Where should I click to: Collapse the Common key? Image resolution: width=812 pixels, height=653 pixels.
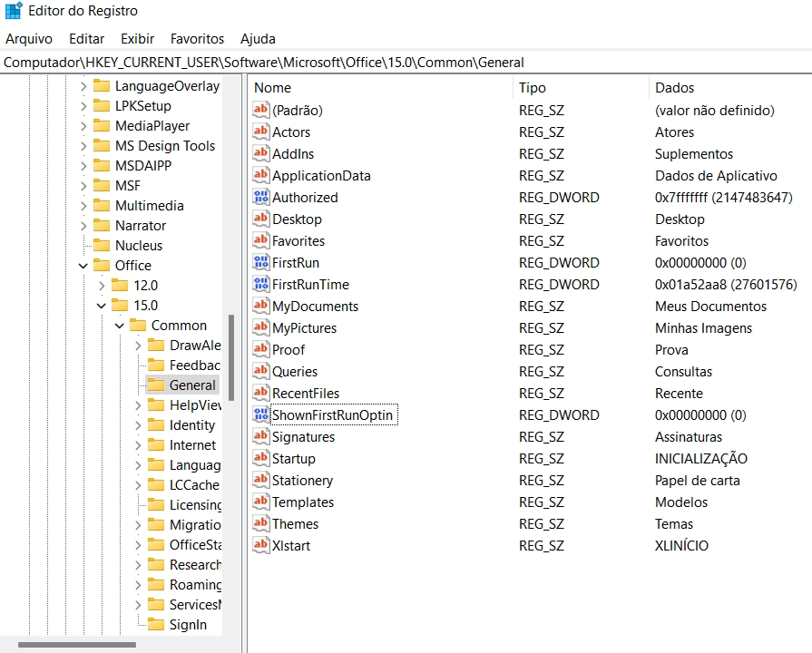pos(120,326)
